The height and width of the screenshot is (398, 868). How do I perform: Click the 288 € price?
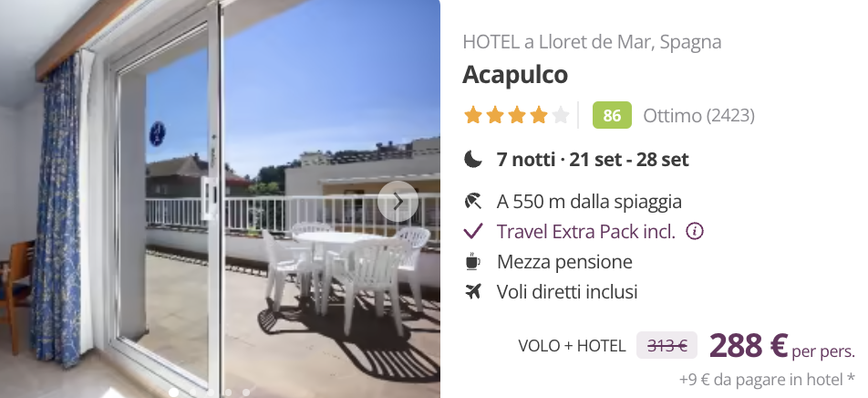coord(748,345)
